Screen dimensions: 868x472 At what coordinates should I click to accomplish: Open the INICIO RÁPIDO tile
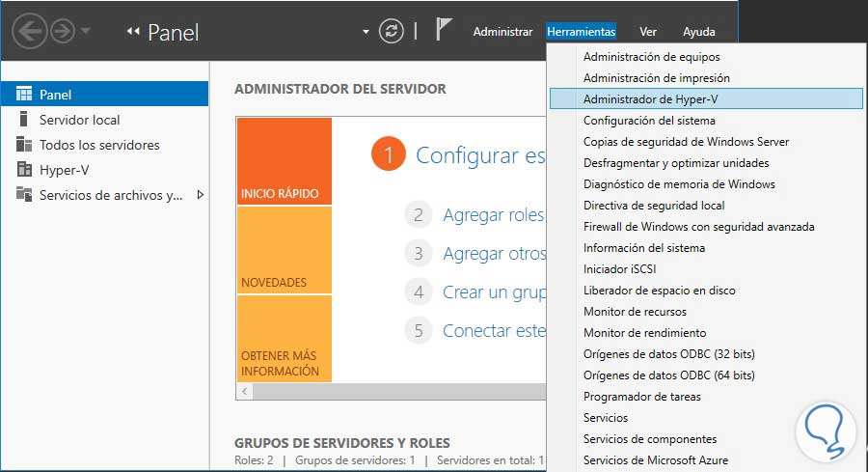(x=285, y=161)
